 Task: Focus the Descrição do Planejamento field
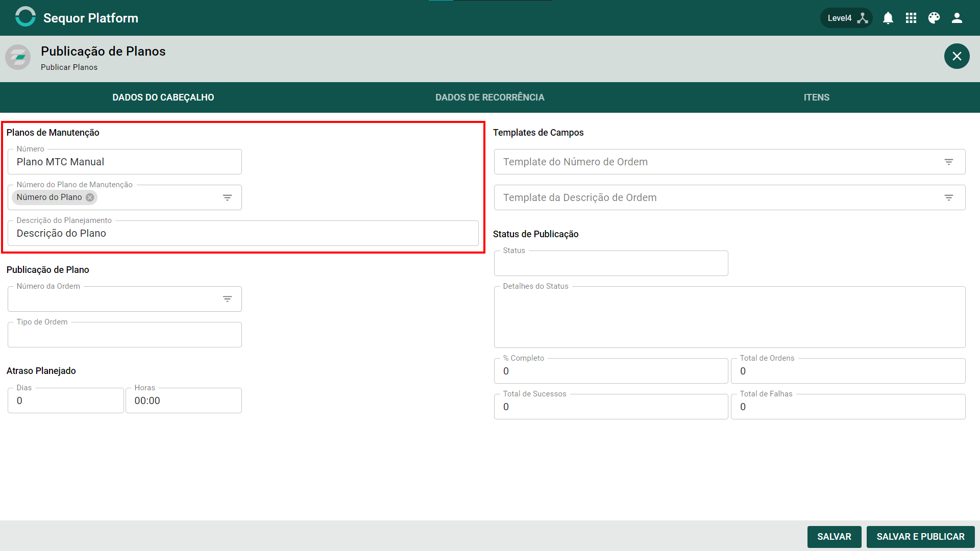pos(243,233)
